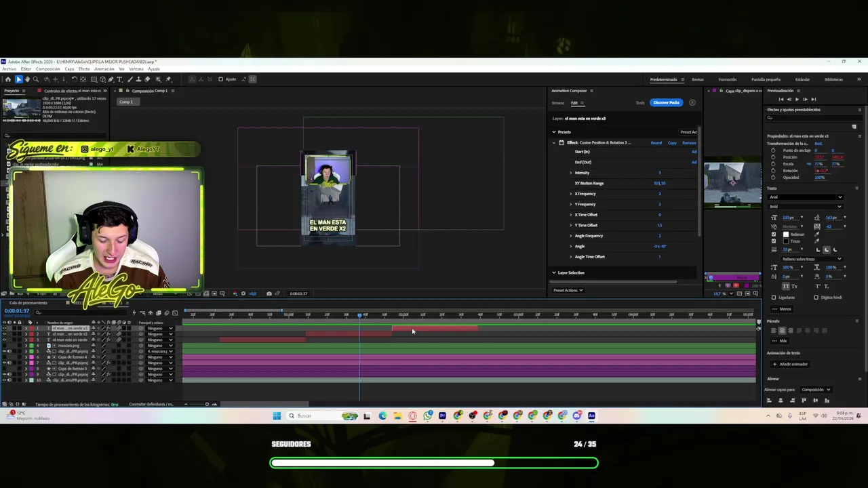Click the Añadir animador button
The height and width of the screenshot is (488, 868).
pos(790,364)
